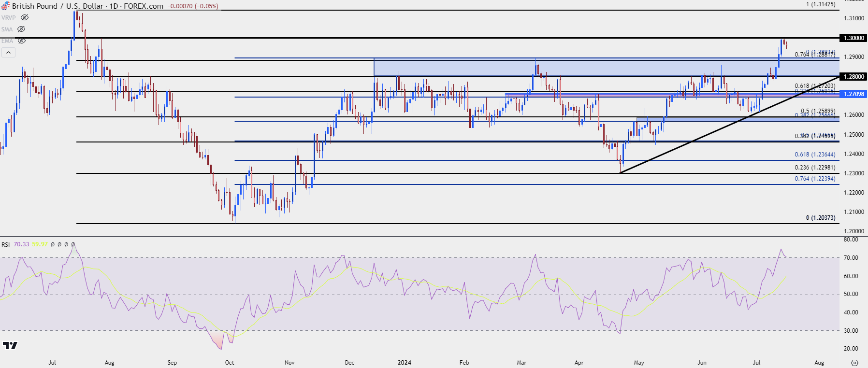Select the VRVP indicator label
The image size is (868, 368).
[x=9, y=17]
